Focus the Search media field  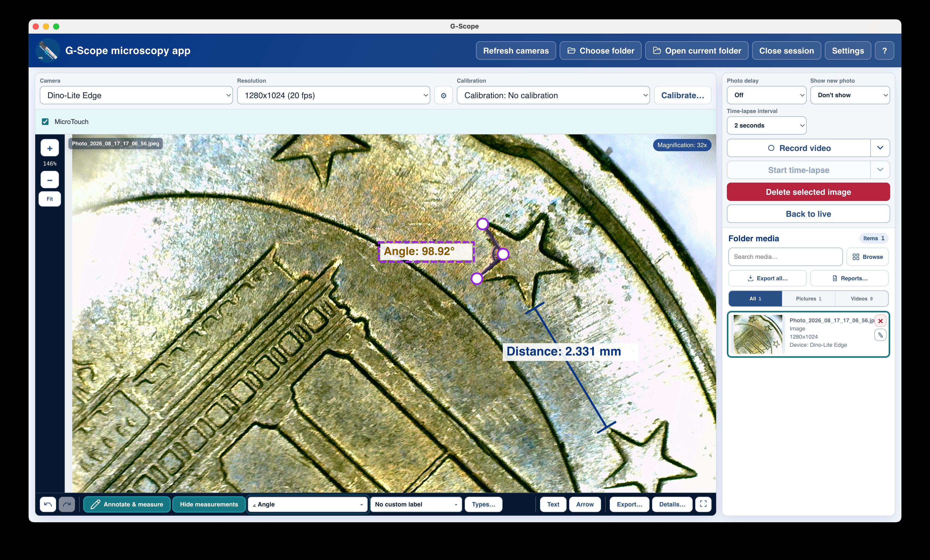point(786,257)
